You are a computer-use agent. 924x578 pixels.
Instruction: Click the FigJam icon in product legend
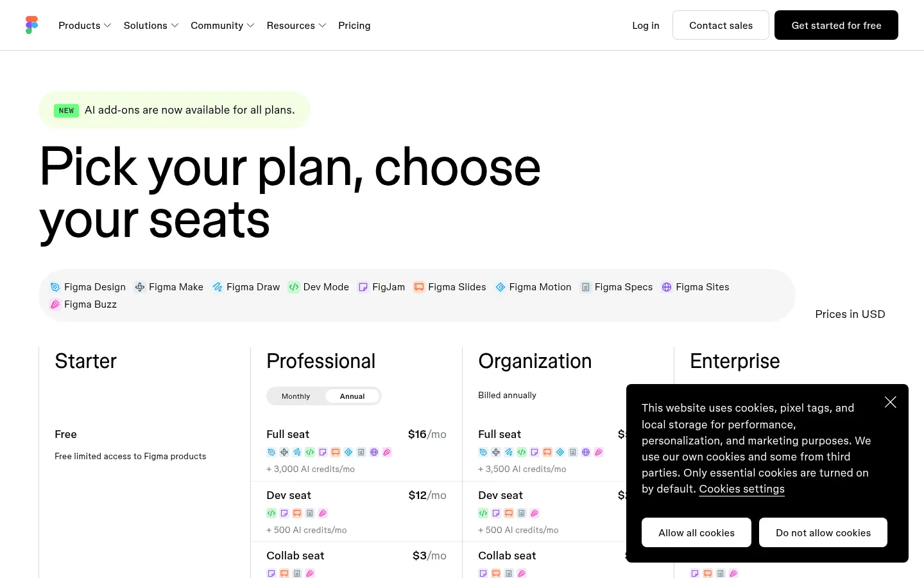363,287
